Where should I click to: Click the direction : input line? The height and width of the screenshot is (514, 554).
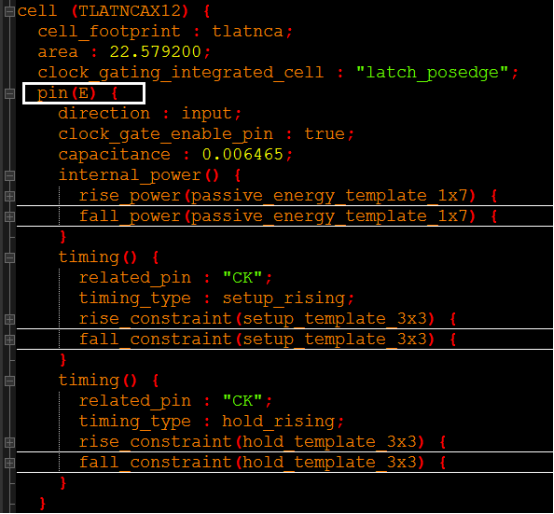pyautogui.click(x=149, y=114)
